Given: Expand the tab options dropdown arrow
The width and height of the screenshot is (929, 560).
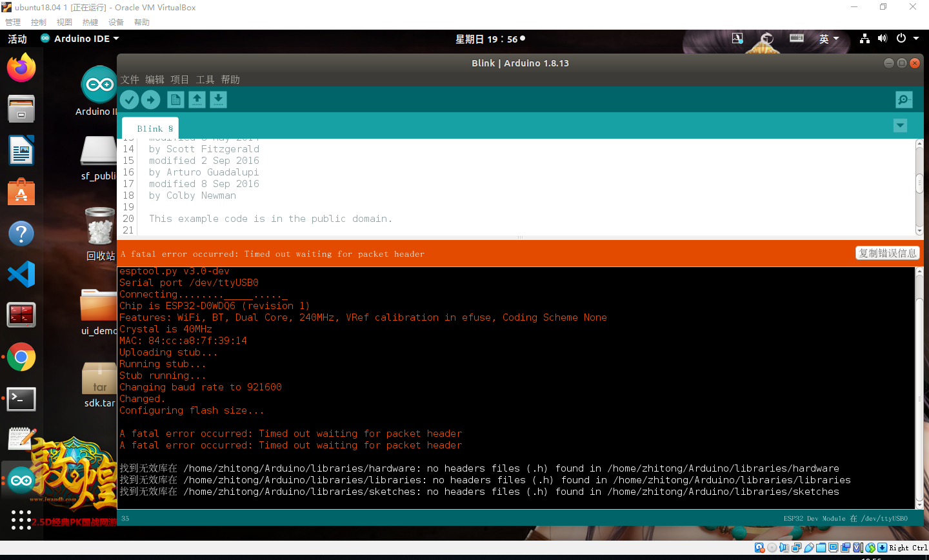Looking at the screenshot, I should click(900, 125).
